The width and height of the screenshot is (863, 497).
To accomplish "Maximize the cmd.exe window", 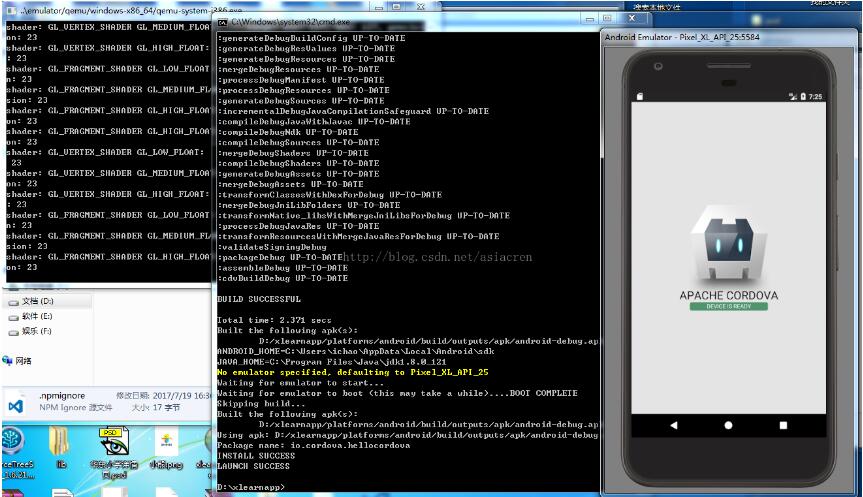I will click(x=607, y=18).
